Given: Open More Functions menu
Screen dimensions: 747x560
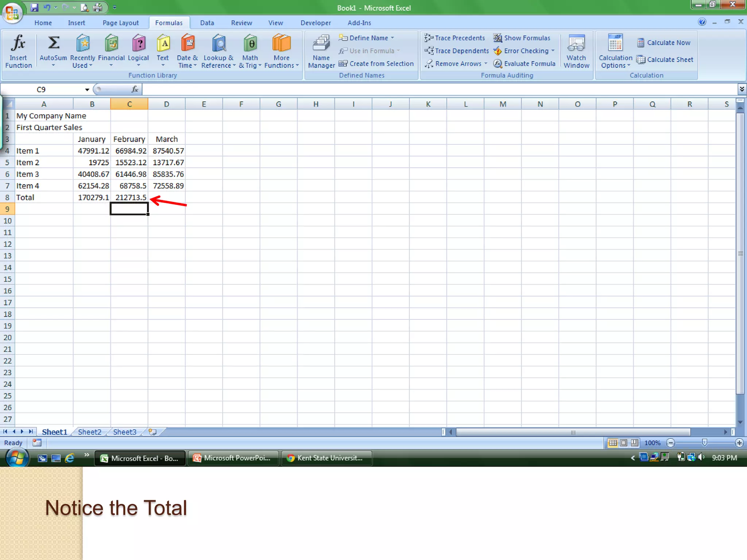Looking at the screenshot, I should [281, 51].
